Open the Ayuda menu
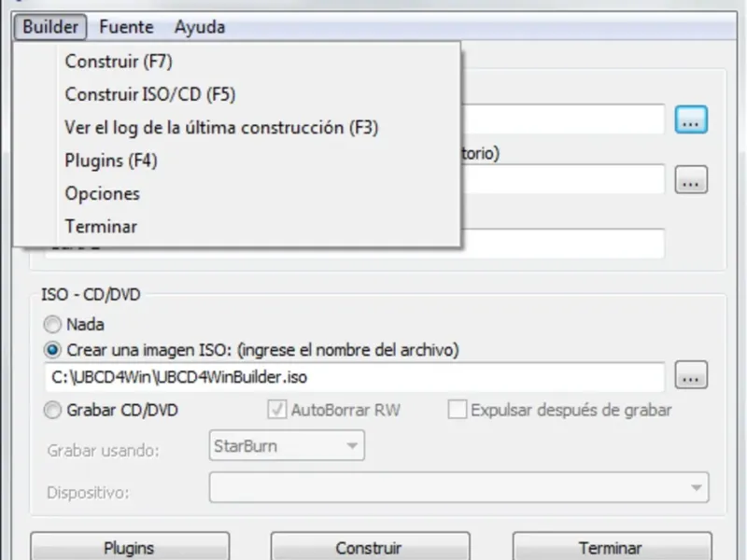The height and width of the screenshot is (560, 747). 199,27
